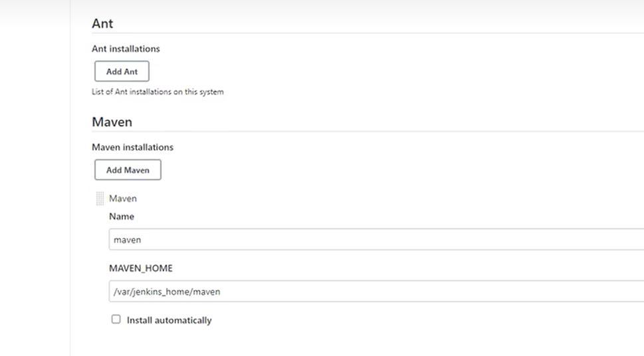Click the word "maven" inside the Name field
Screen dimensions: 644x356
(128, 240)
